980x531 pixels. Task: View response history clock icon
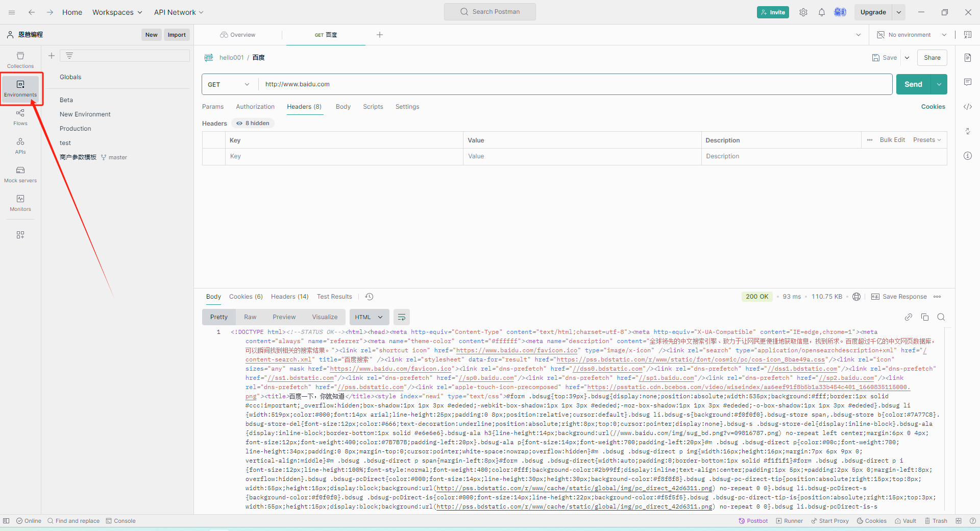(370, 297)
